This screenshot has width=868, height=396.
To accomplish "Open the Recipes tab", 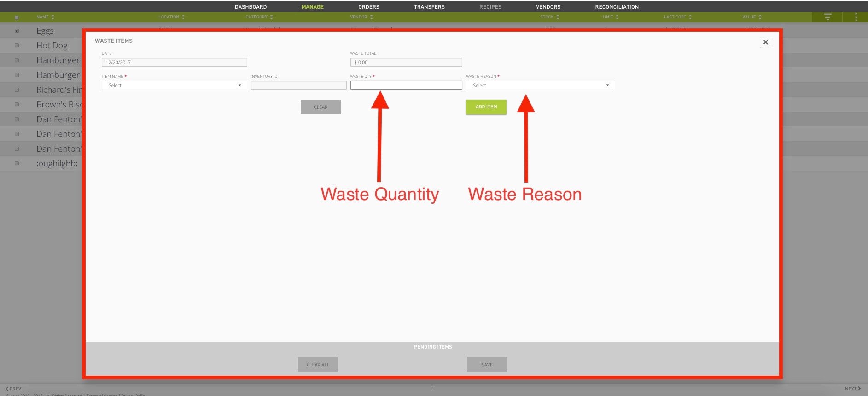I will [x=490, y=7].
